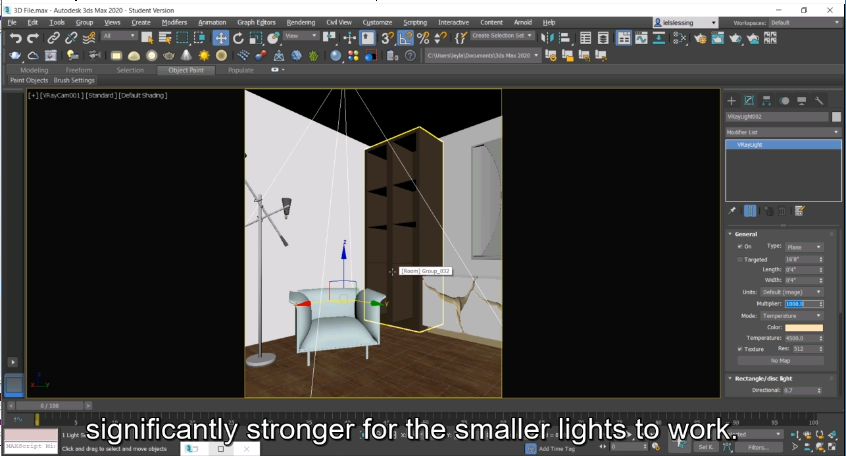Open the Modifiers menu

(x=174, y=22)
